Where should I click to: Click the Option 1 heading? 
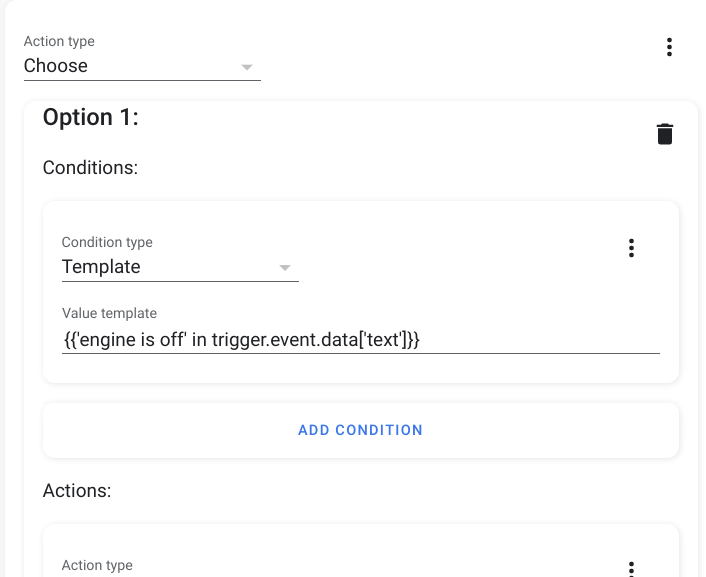tap(91, 117)
